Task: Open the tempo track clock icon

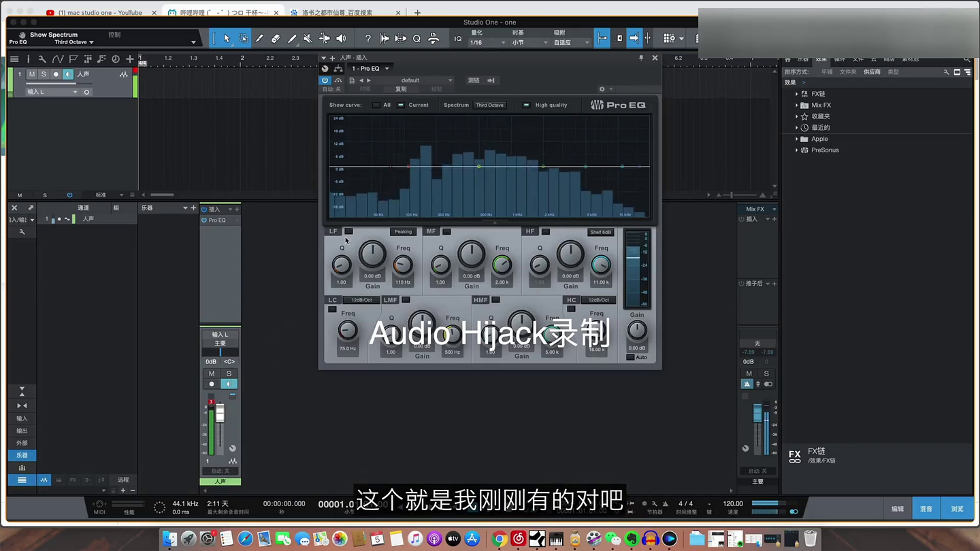Action: coord(116,59)
